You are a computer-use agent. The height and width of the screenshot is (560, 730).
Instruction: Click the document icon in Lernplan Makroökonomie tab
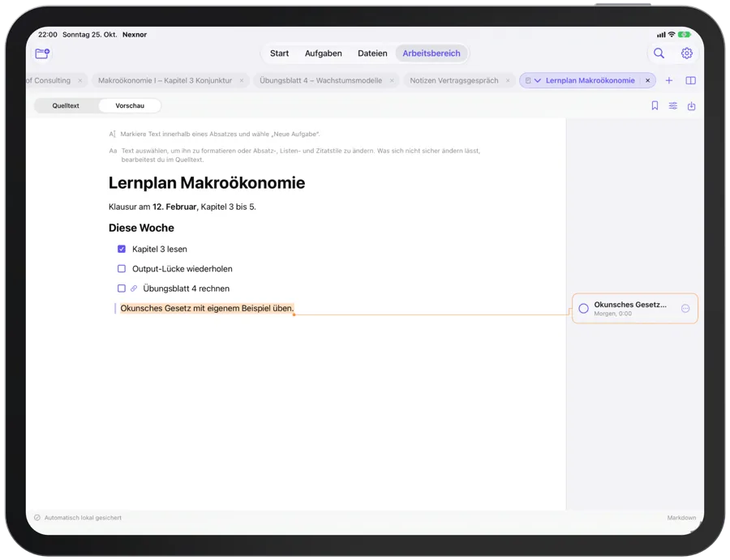[x=528, y=80]
